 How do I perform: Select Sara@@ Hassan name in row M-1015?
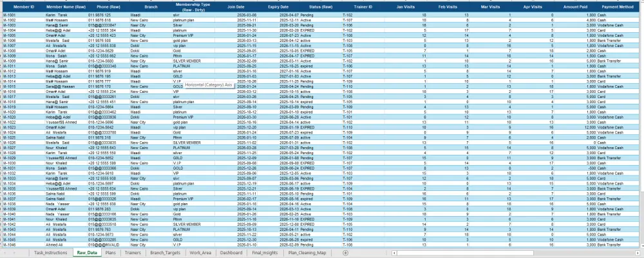(x=66, y=86)
